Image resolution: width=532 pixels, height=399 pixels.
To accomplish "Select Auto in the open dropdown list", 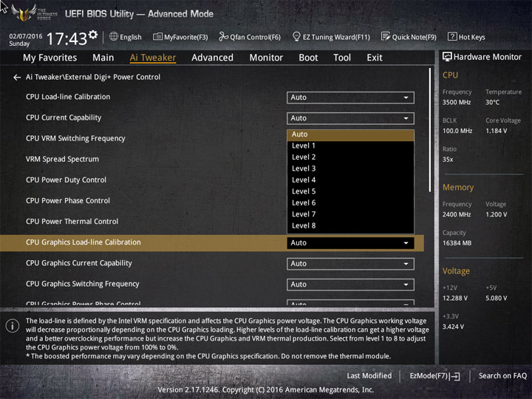I will tap(350, 134).
